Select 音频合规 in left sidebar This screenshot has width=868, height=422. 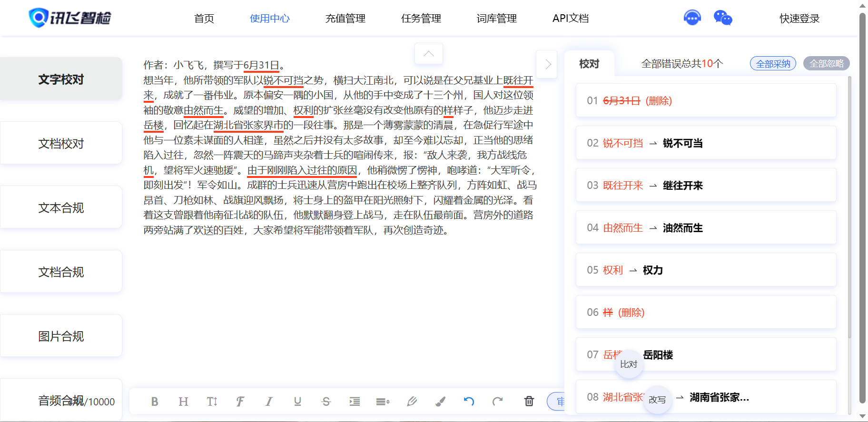(61, 400)
